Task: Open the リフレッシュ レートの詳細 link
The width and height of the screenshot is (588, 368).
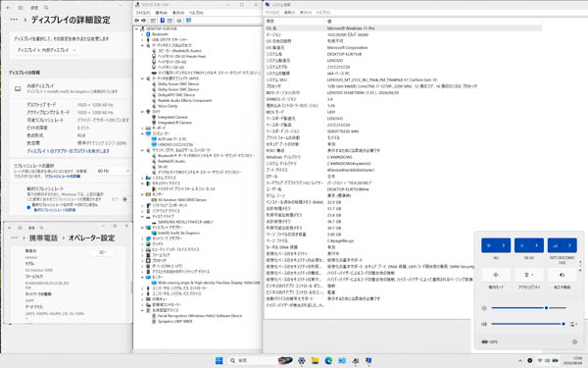Action: click(63, 176)
